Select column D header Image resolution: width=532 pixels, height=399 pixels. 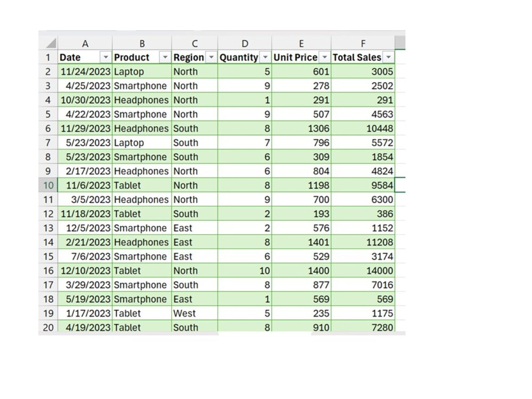pyautogui.click(x=245, y=44)
